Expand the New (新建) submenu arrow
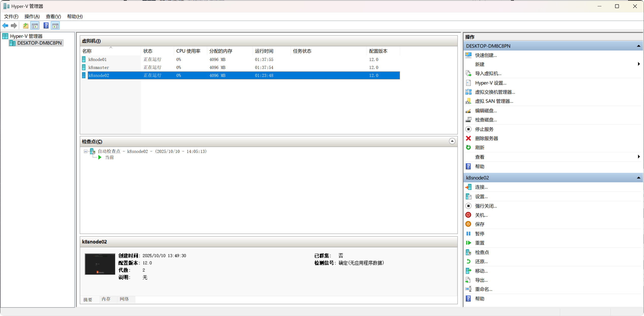Viewport: 644px width, 316px height. click(x=639, y=64)
